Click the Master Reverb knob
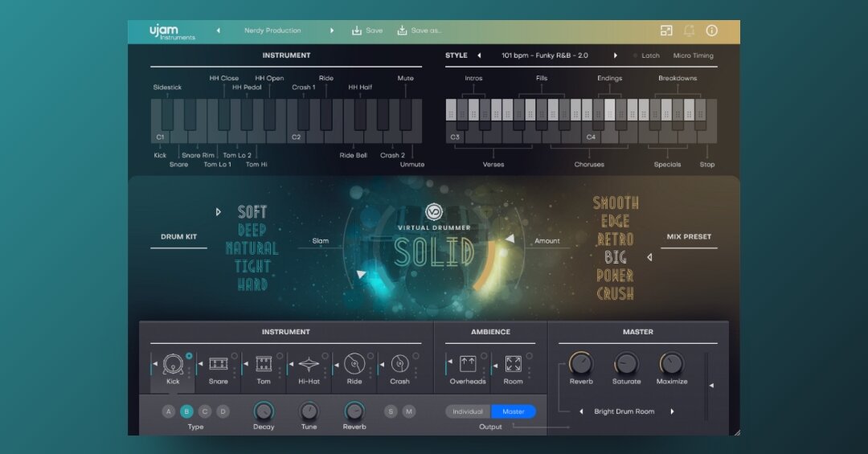Viewport: 868px width, 454px height. [581, 363]
